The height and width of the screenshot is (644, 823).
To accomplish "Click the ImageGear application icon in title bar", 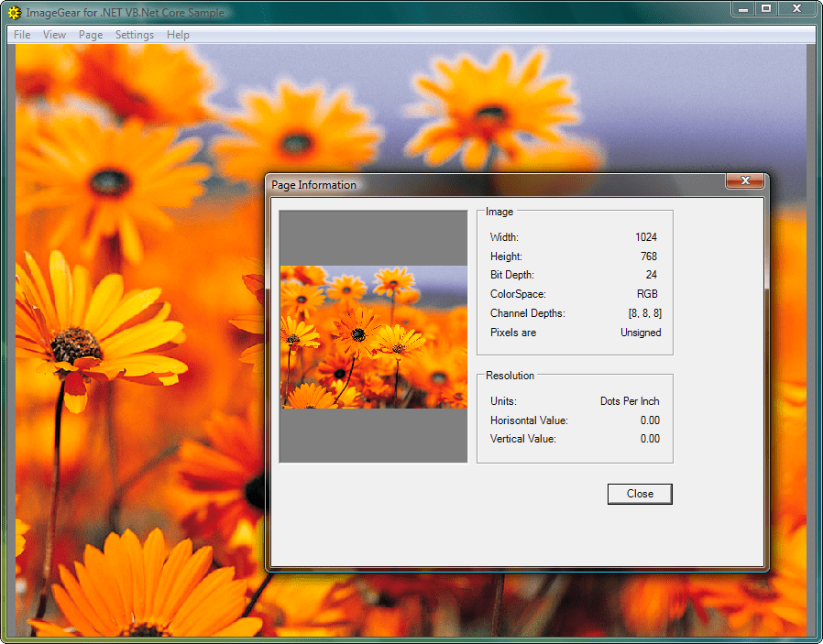I will point(12,12).
